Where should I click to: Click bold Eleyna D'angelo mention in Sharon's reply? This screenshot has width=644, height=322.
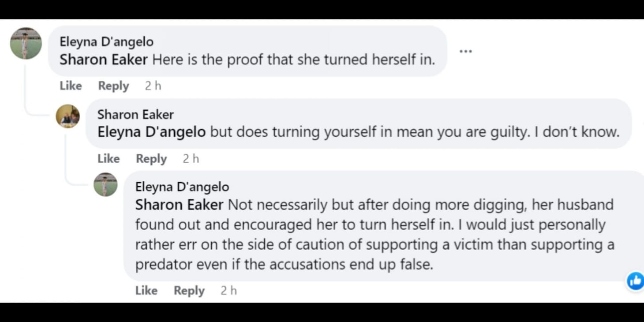coord(151,132)
